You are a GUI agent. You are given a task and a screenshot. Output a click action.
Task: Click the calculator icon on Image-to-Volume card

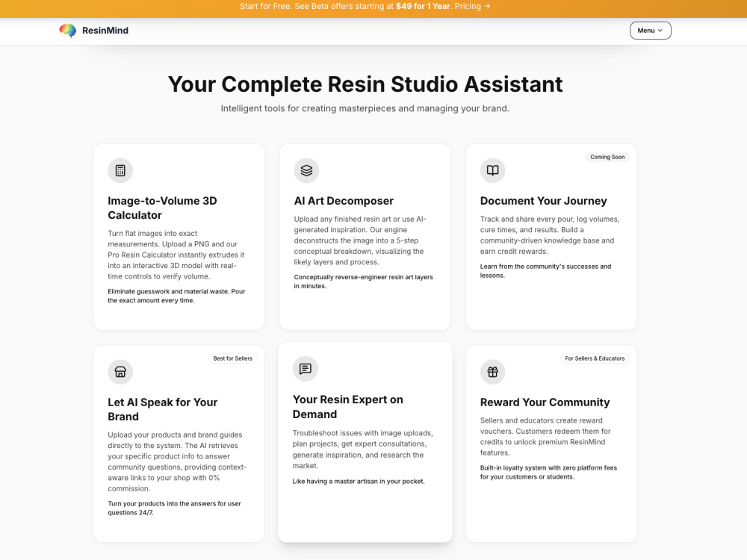click(120, 170)
